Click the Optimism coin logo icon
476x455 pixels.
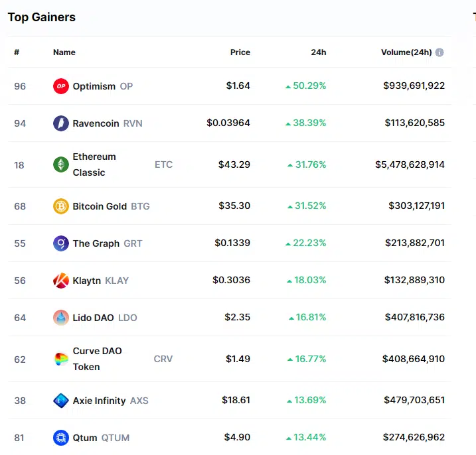coord(61,86)
